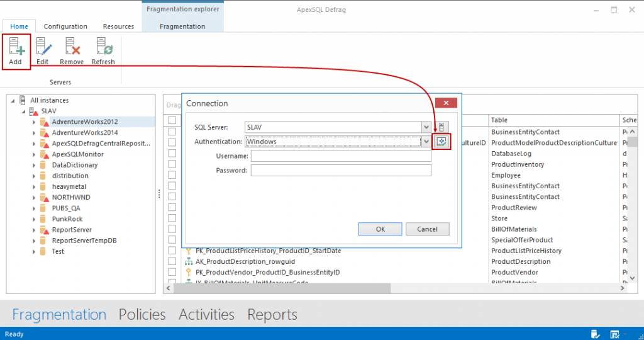Click the DataDictionary database icon
644x340 pixels.
pos(43,165)
